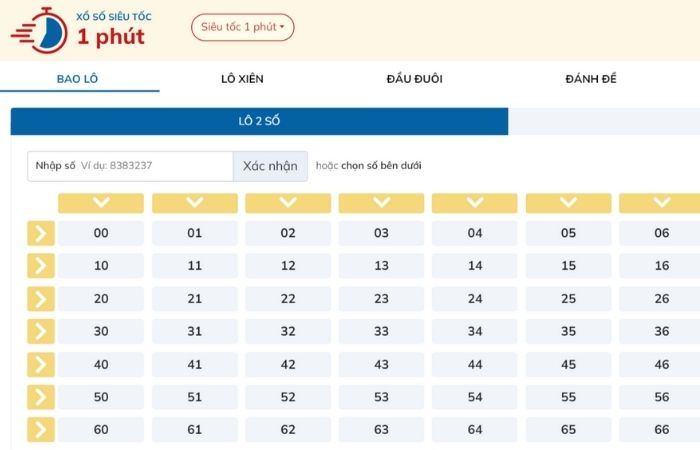
Task: Pick number 12 in the grid
Action: point(288,266)
